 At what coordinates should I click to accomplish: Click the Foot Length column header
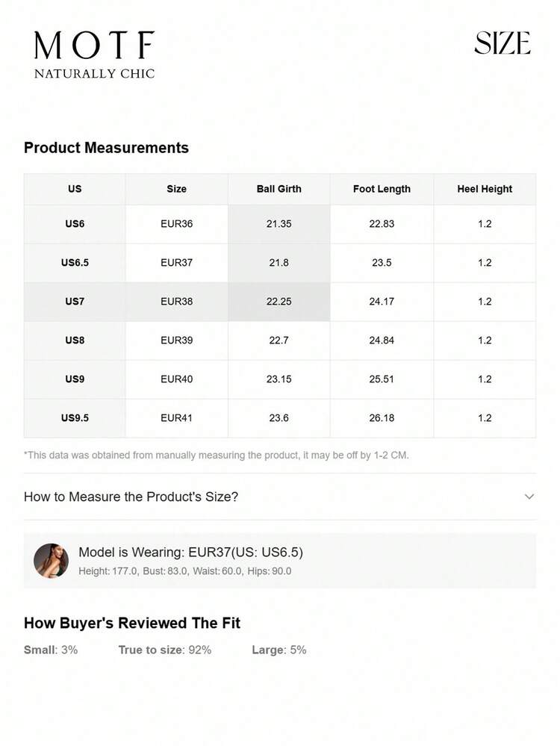click(x=382, y=189)
